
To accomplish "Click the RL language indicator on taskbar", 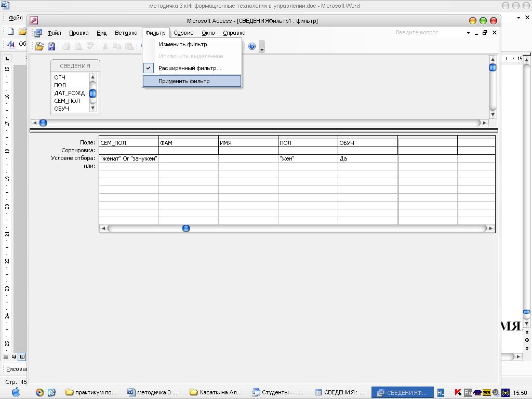I will (441, 393).
